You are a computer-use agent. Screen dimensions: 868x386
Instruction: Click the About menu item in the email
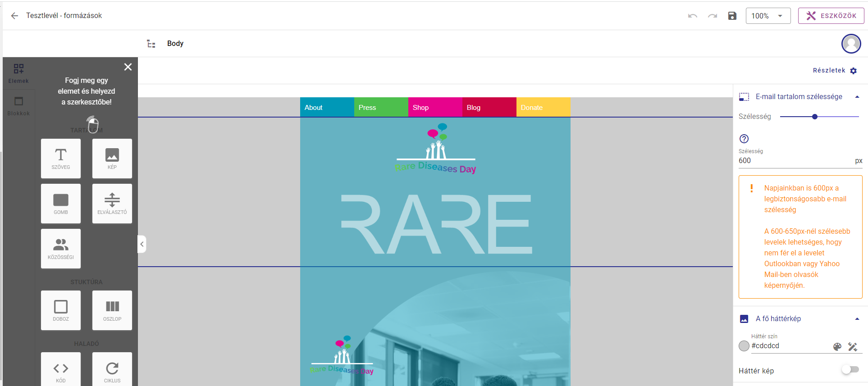tap(327, 107)
